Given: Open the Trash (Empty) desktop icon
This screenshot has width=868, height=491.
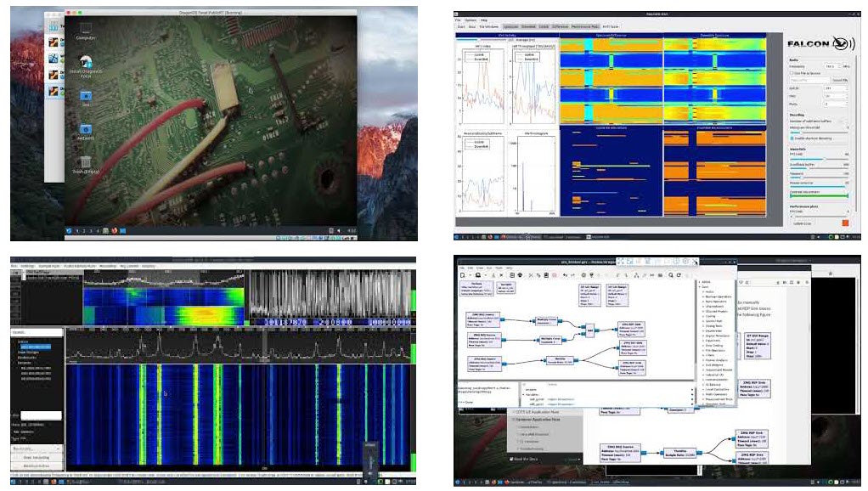Looking at the screenshot, I should (x=85, y=165).
